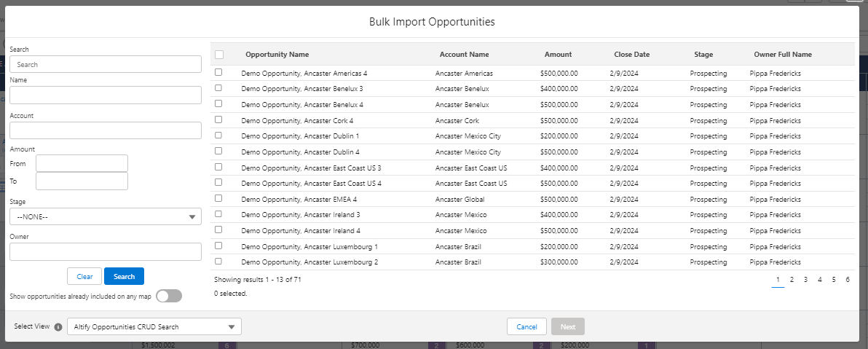Click the blue Search button

124,277
